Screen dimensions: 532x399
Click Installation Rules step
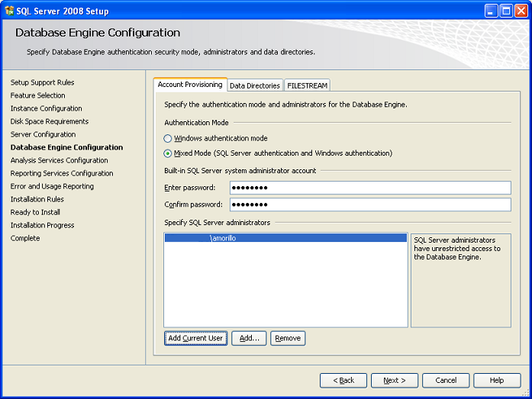tap(37, 199)
